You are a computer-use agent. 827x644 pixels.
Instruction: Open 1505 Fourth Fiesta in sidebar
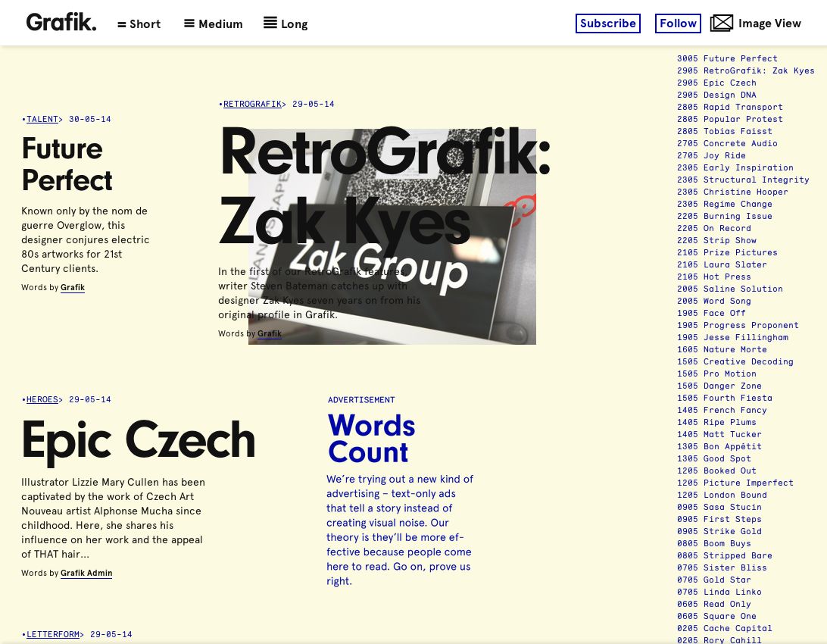pyautogui.click(x=725, y=399)
